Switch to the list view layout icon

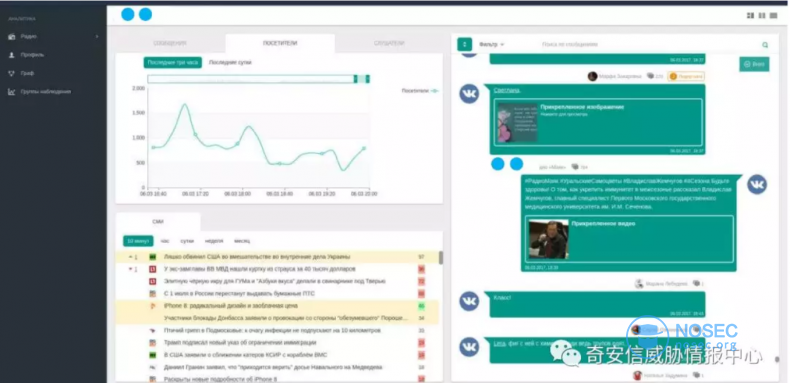(x=773, y=16)
